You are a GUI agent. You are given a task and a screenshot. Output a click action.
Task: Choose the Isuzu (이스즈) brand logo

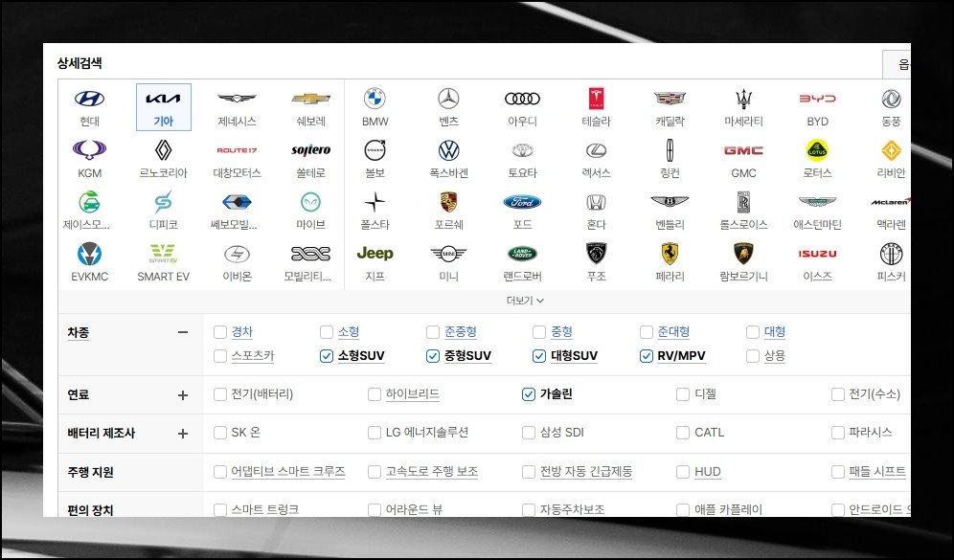(818, 254)
